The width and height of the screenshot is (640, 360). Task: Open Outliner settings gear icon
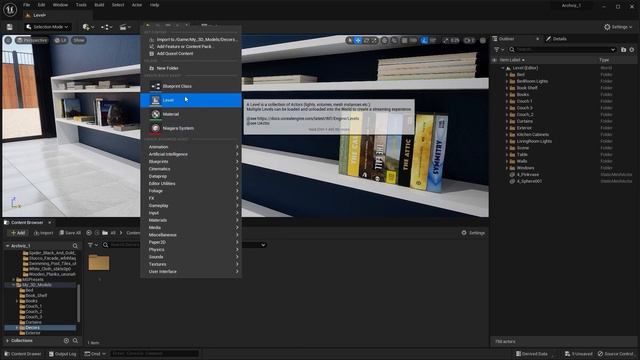click(631, 49)
